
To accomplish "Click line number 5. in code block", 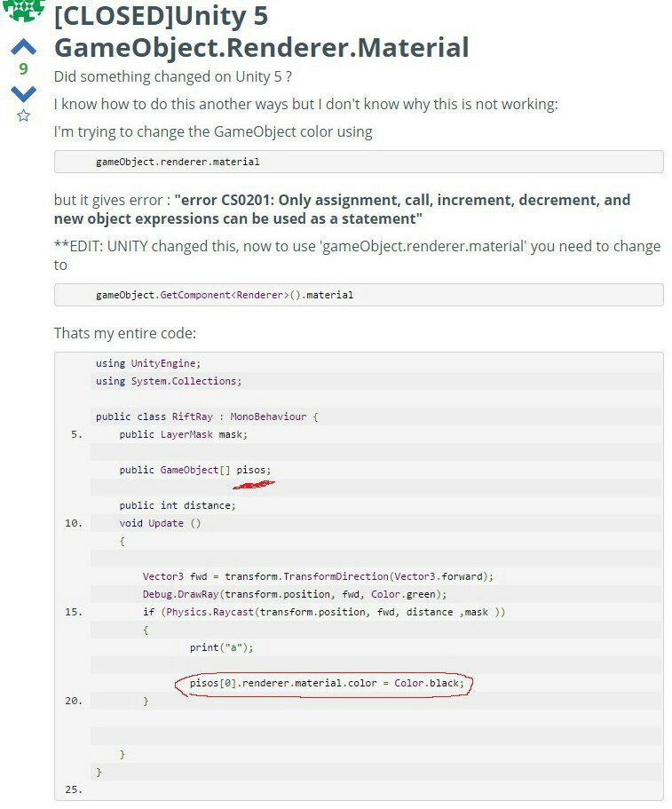I will pyautogui.click(x=77, y=434).
